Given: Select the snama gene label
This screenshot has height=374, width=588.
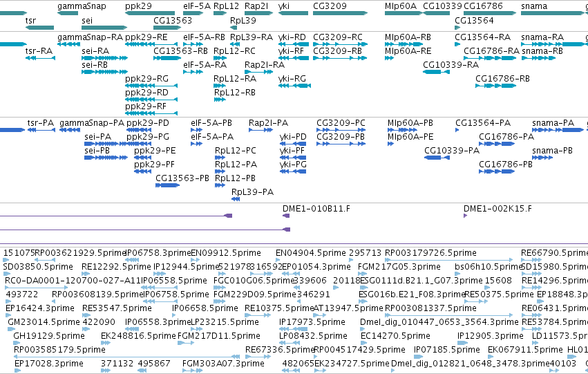Looking at the screenshot, I should (x=534, y=6).
